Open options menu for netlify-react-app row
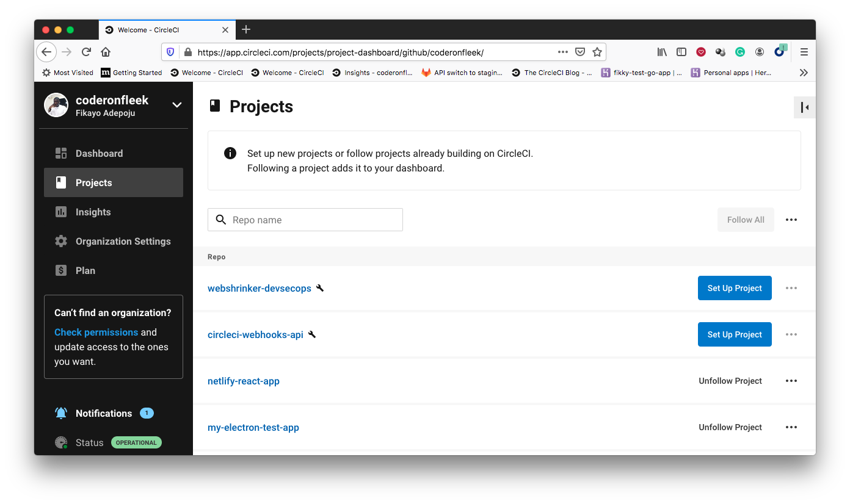 click(x=791, y=381)
